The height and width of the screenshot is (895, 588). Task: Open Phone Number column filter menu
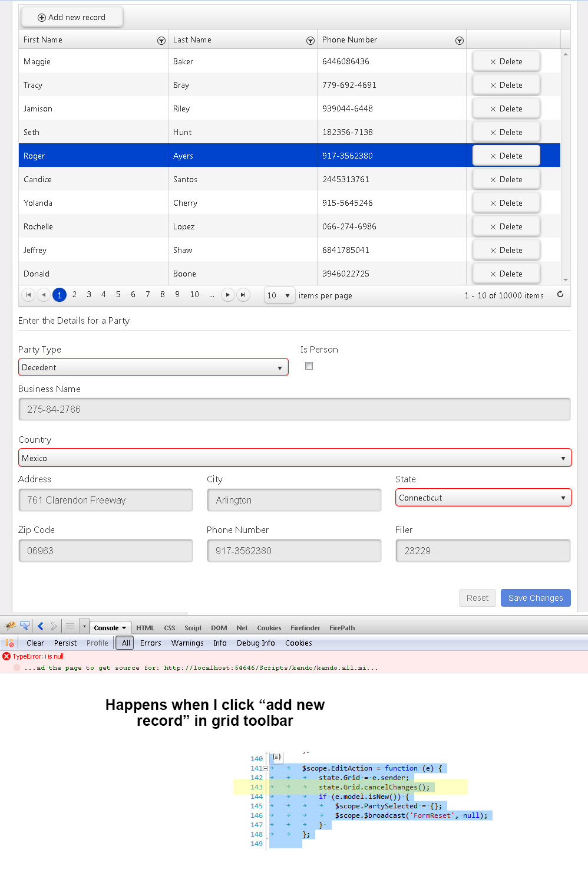(x=460, y=41)
